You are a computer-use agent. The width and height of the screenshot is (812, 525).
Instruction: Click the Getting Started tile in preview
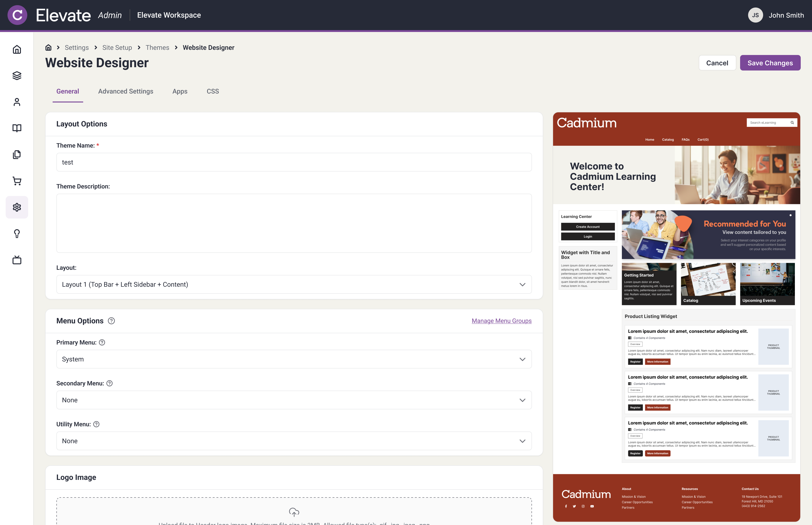pos(649,284)
